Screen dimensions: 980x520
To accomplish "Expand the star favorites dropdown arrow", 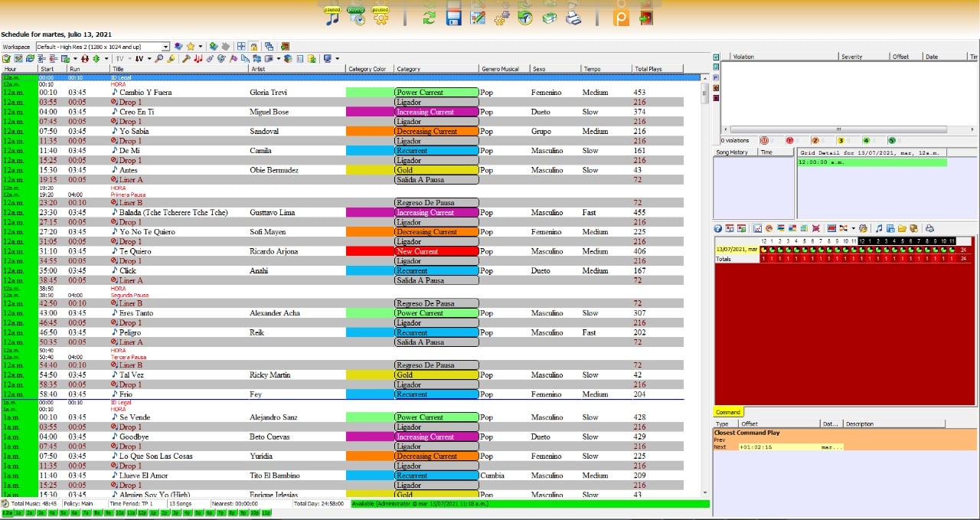I will point(201,47).
